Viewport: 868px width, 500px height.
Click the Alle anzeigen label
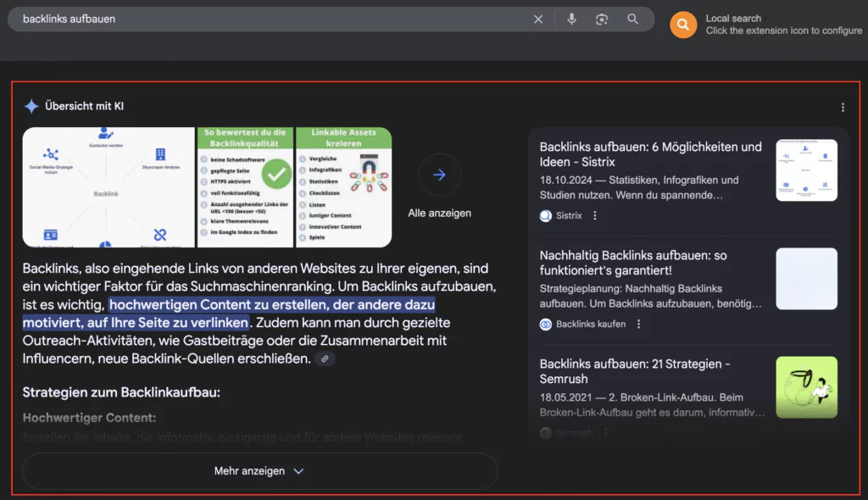pos(440,214)
